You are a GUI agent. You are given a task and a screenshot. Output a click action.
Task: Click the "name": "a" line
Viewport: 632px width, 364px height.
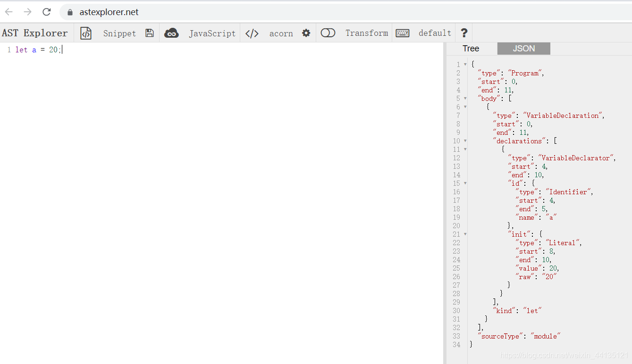[x=536, y=217]
